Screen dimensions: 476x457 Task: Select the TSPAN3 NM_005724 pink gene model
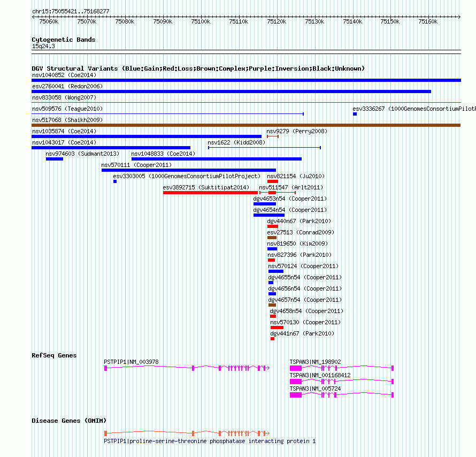pyautogui.click(x=342, y=395)
